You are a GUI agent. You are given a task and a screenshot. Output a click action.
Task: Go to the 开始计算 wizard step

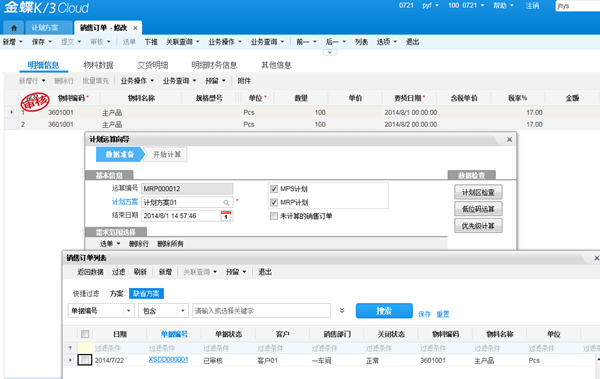pyautogui.click(x=167, y=154)
